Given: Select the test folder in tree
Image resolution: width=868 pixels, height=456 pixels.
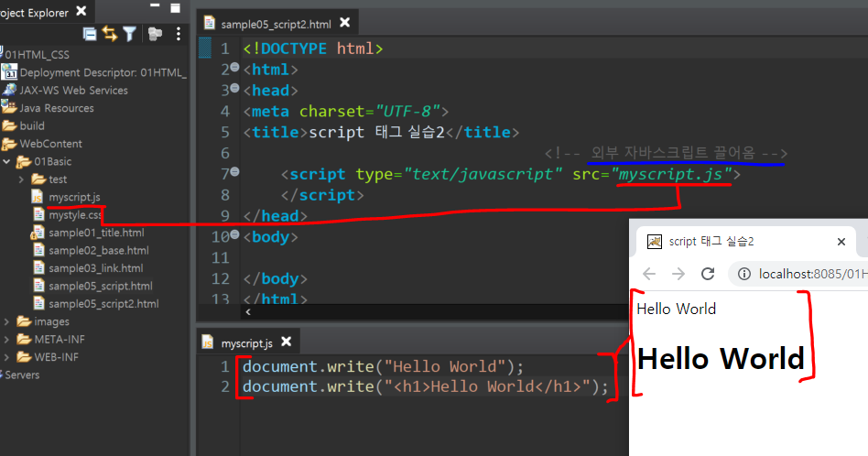Looking at the screenshot, I should 58,179.
